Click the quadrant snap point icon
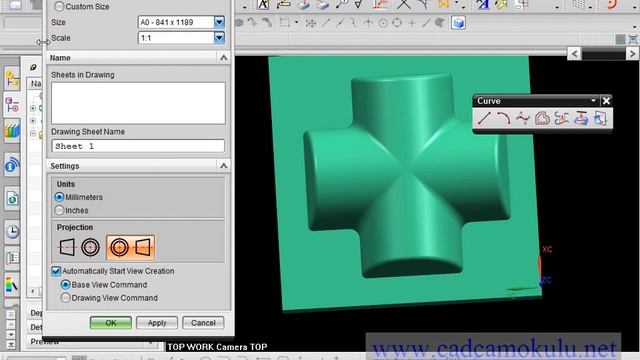This screenshot has width=640, height=360. [x=397, y=23]
